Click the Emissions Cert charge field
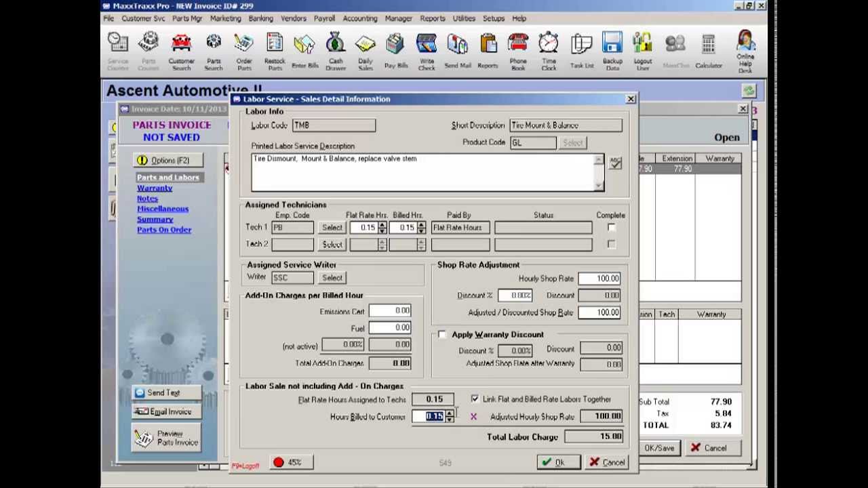 tap(390, 311)
